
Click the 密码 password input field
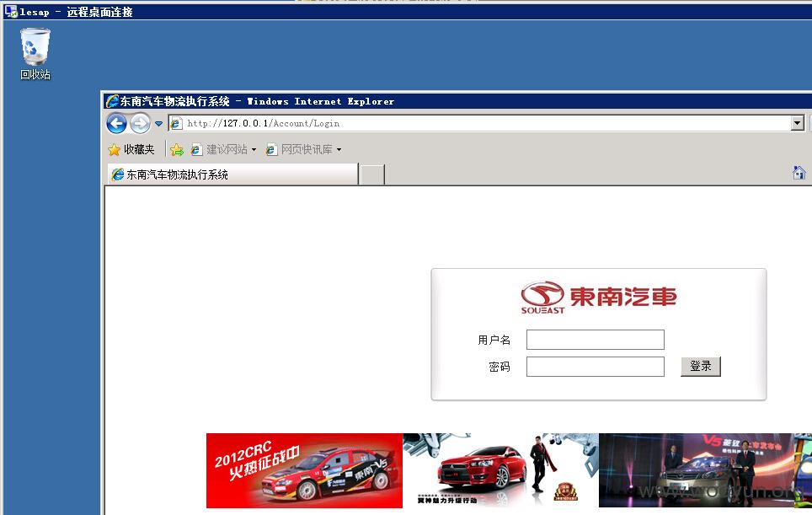pos(595,367)
